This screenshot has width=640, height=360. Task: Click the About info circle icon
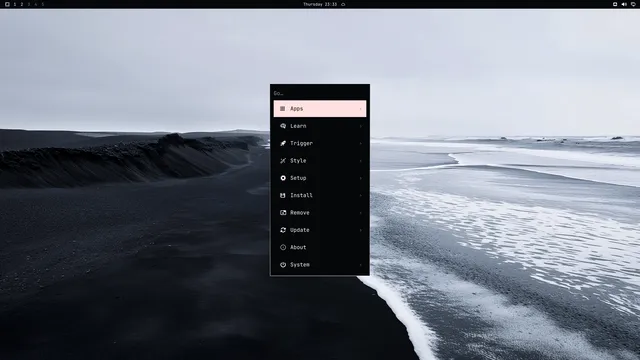[x=282, y=247]
